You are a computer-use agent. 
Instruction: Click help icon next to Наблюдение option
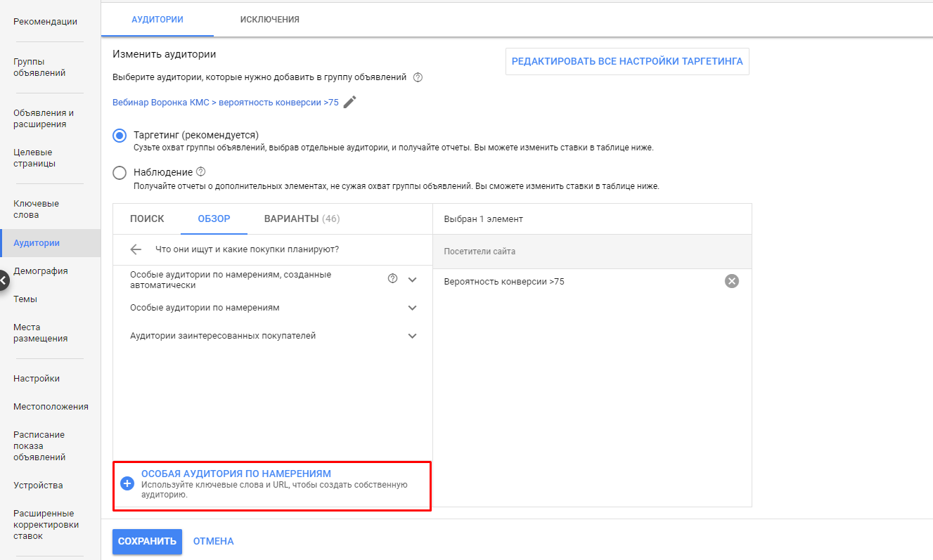click(201, 171)
